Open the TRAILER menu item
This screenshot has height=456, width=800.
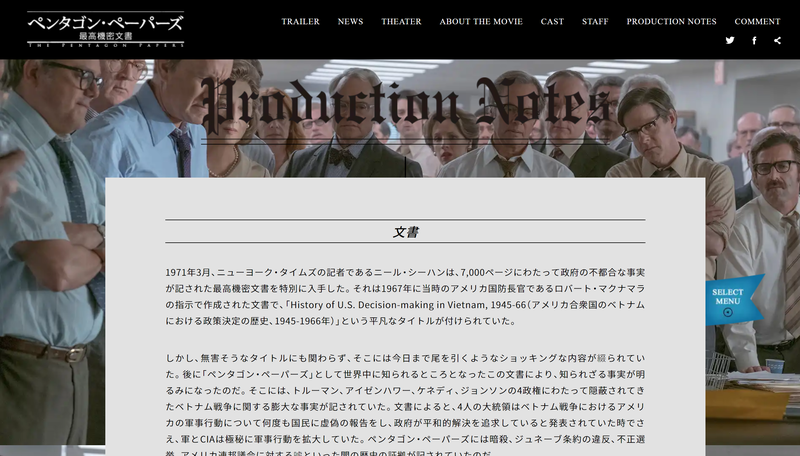coord(301,21)
